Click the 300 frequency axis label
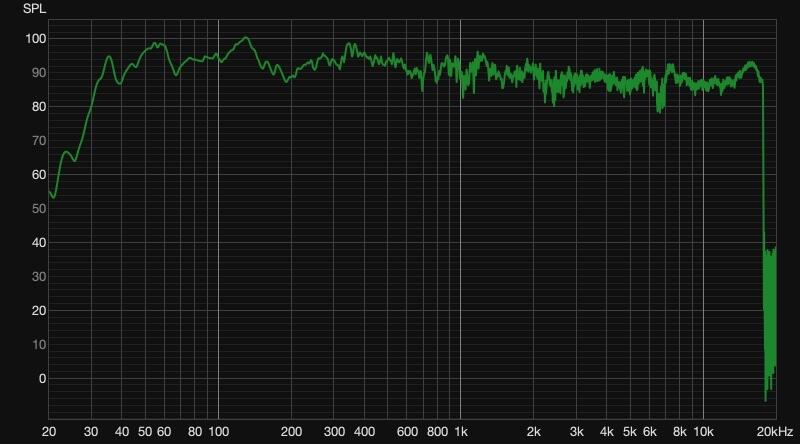The image size is (800, 444). pos(334,432)
